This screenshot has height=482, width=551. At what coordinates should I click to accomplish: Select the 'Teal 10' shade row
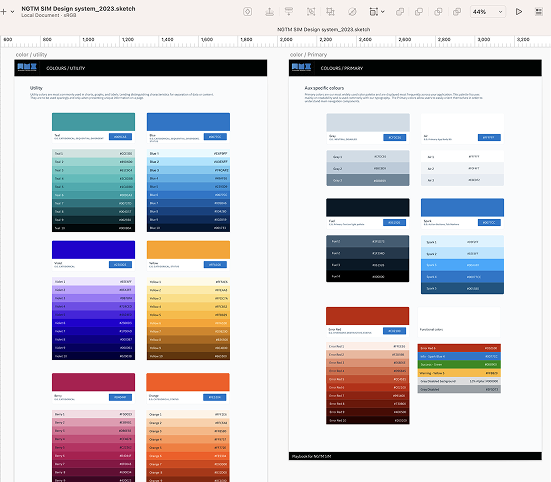pyautogui.click(x=93, y=228)
